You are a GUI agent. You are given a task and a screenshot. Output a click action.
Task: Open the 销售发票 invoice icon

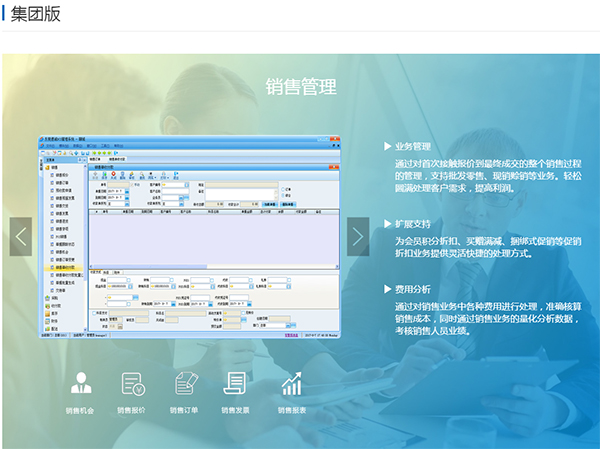236,384
